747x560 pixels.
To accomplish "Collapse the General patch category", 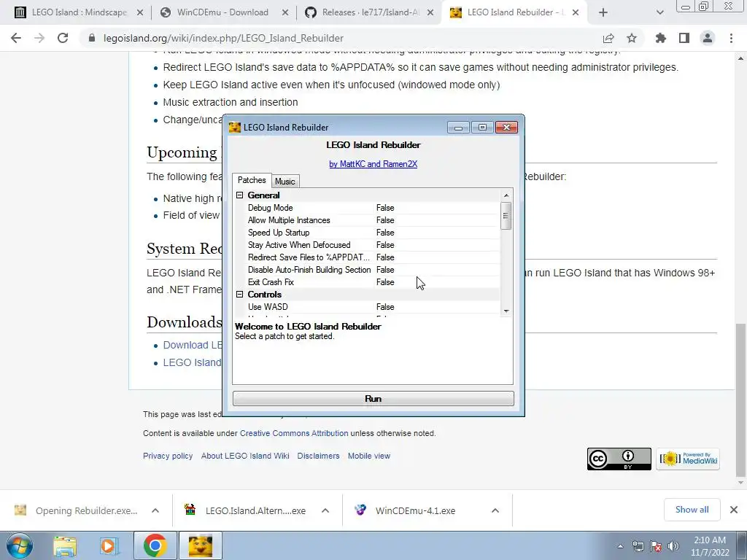I will tap(239, 195).
